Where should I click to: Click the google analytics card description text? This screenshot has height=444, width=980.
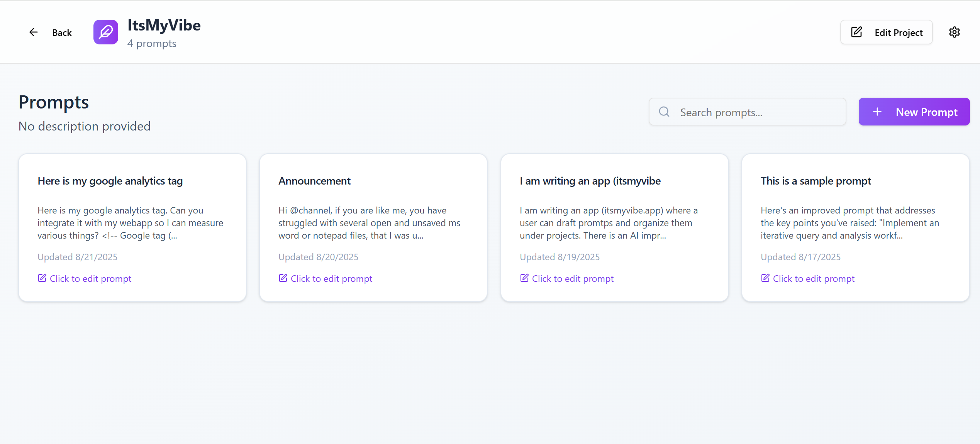131,223
